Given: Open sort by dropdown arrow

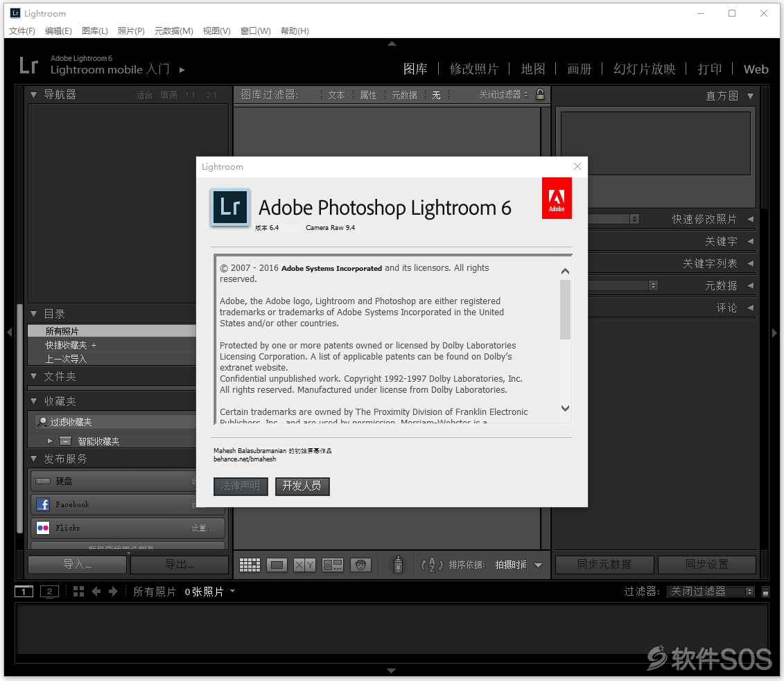Looking at the screenshot, I should coord(538,565).
